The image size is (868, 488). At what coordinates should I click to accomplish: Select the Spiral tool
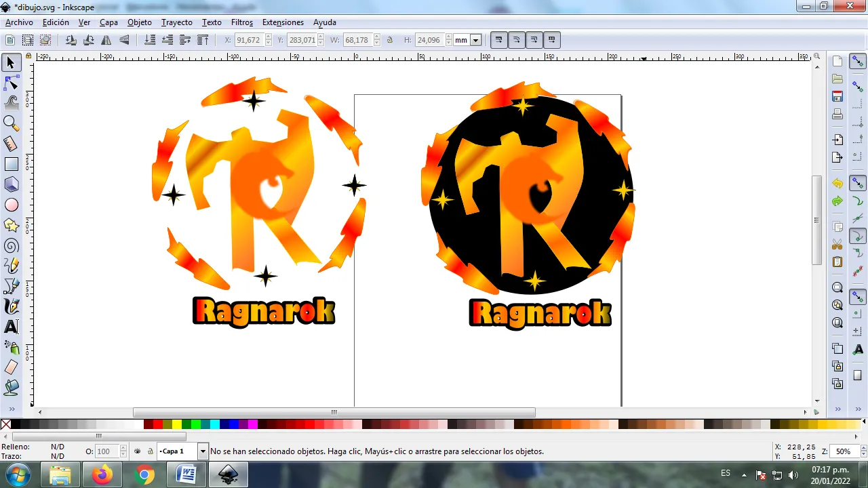(11, 245)
